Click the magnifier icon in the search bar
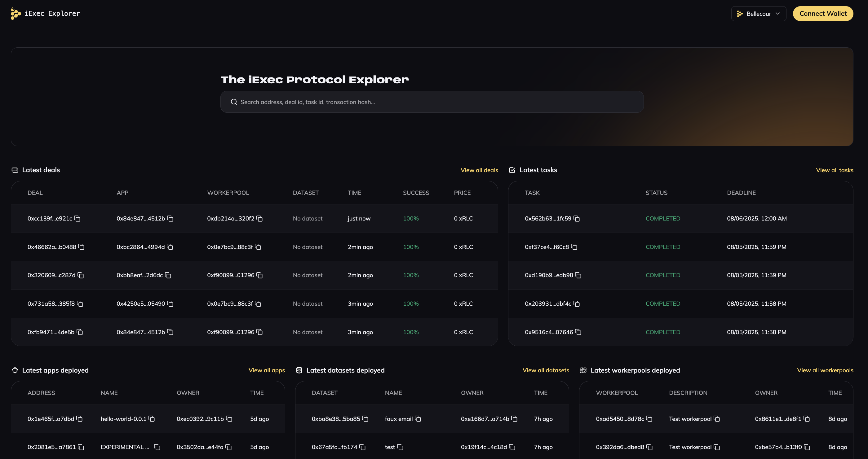Viewport: 868px width, 459px height. pyautogui.click(x=234, y=101)
